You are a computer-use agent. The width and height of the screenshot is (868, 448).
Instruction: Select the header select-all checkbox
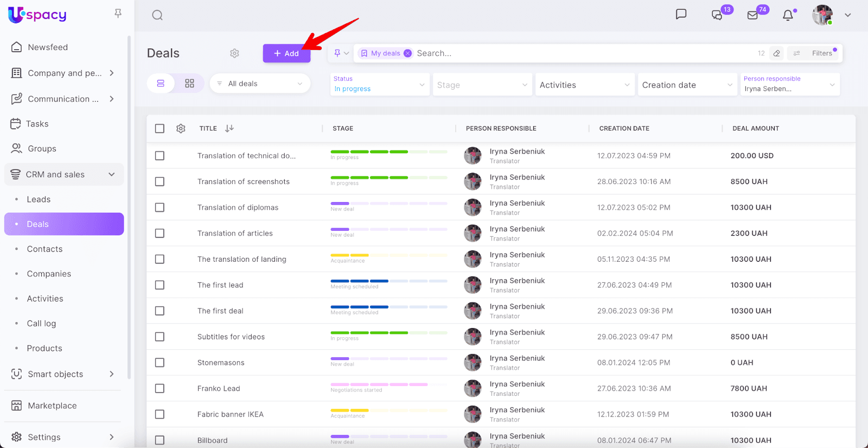pos(159,129)
